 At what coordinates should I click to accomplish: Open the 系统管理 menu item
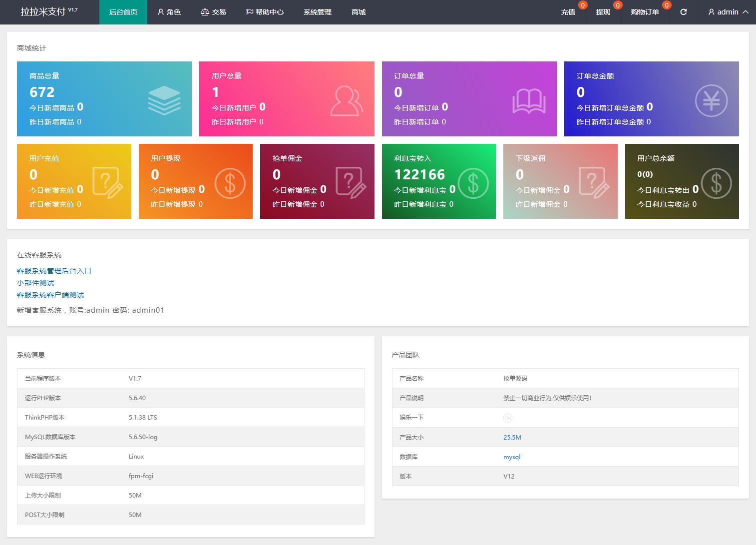pyautogui.click(x=318, y=12)
